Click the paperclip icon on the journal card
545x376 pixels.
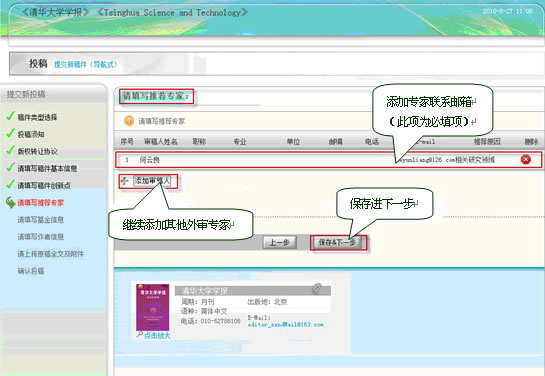coord(316,289)
